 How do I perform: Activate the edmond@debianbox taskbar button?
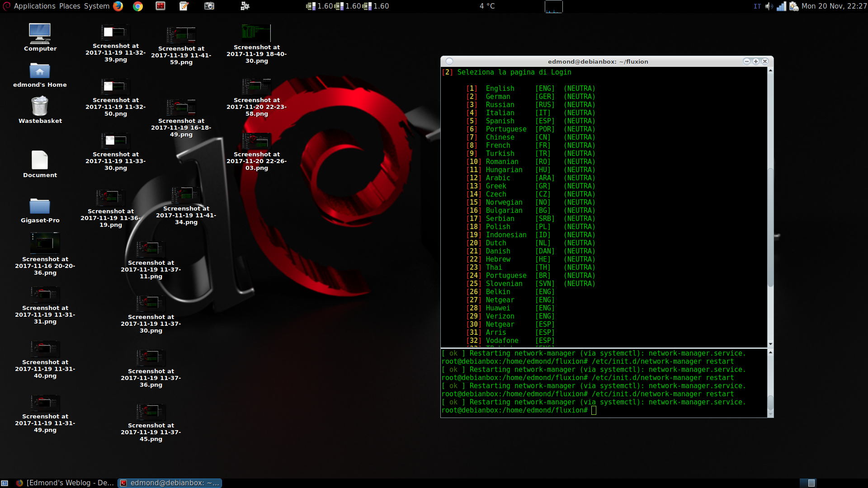point(170,483)
